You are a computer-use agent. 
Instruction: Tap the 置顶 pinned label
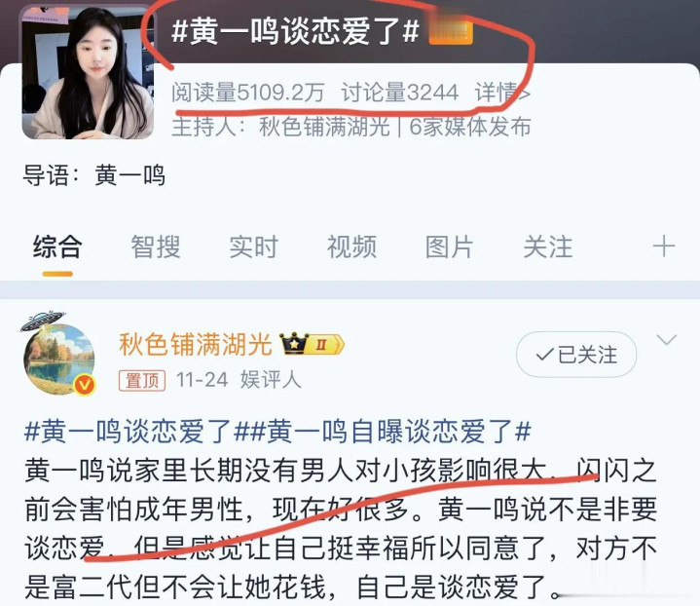142,381
